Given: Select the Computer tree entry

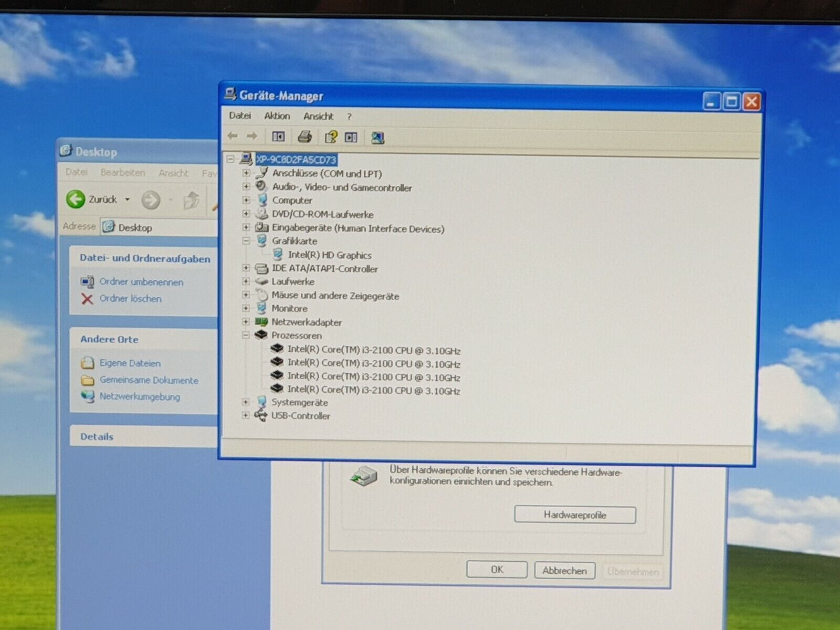Looking at the screenshot, I should [x=292, y=200].
